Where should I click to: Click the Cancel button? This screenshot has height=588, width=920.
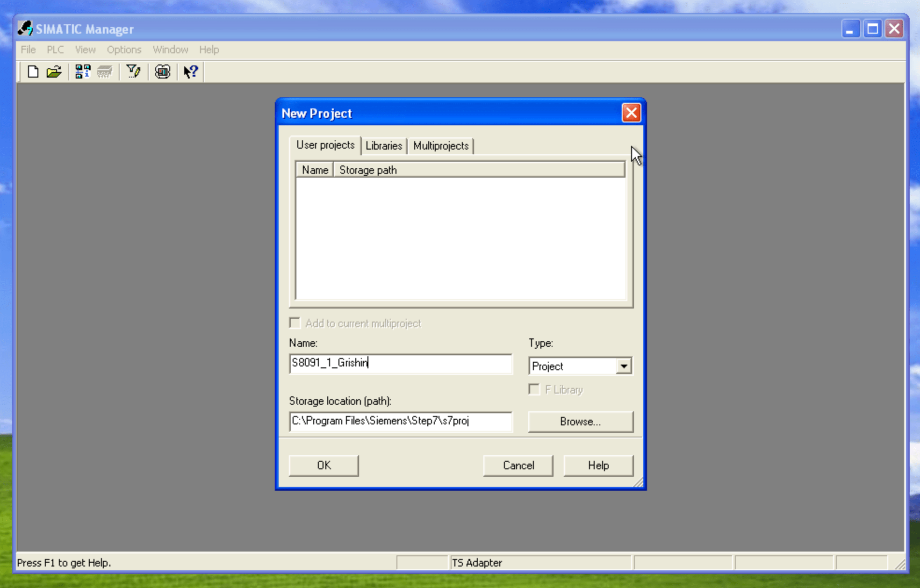click(x=518, y=466)
